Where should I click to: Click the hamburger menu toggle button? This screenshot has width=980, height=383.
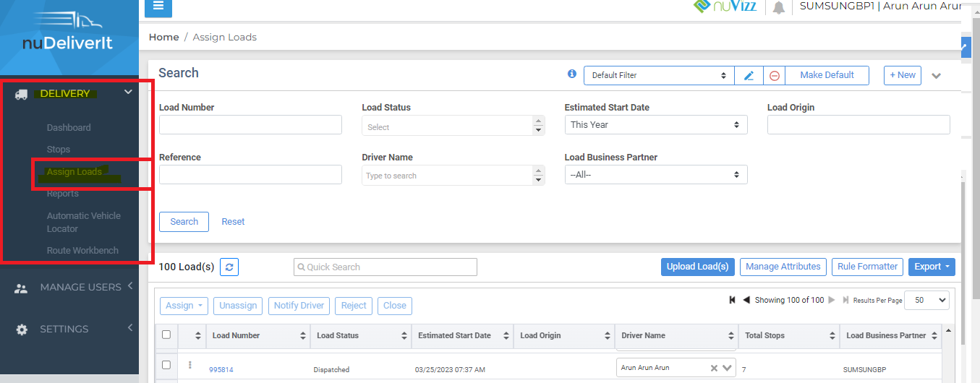tap(158, 7)
